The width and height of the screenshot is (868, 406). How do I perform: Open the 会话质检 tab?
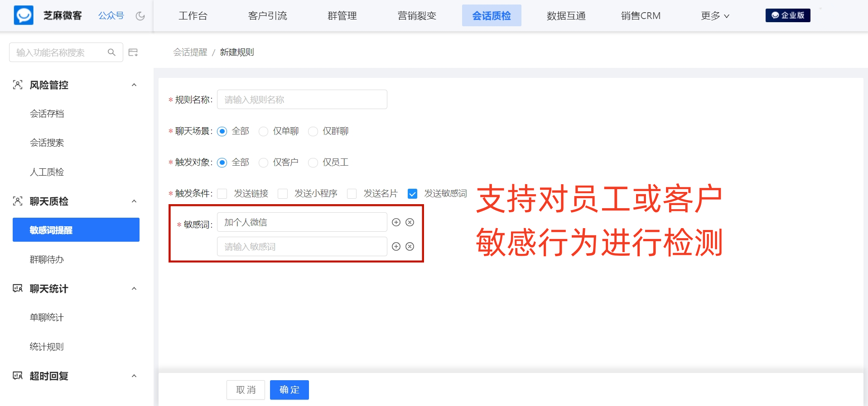coord(492,16)
